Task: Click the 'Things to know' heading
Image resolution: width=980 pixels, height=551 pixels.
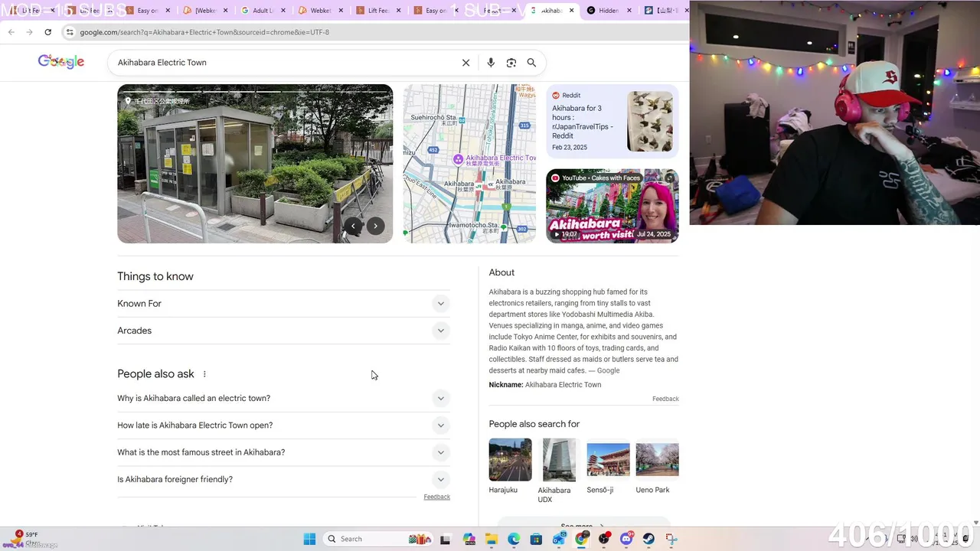Action: tap(155, 276)
